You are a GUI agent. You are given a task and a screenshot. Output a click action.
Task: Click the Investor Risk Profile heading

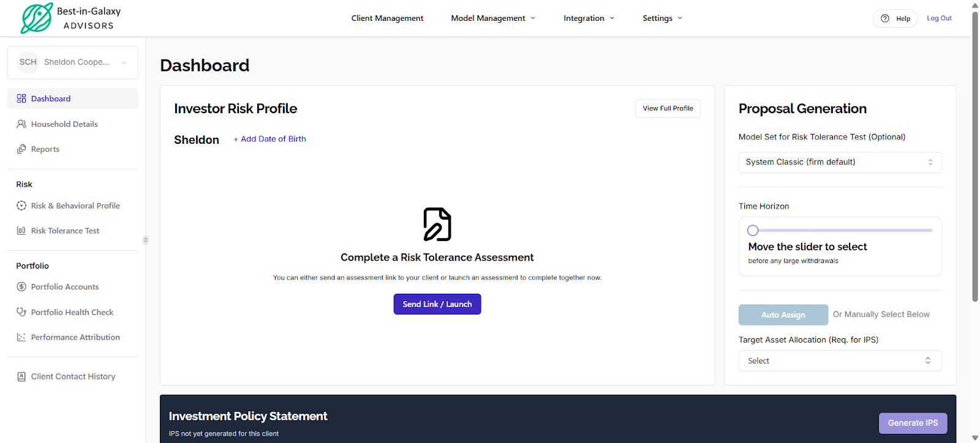[x=235, y=109]
